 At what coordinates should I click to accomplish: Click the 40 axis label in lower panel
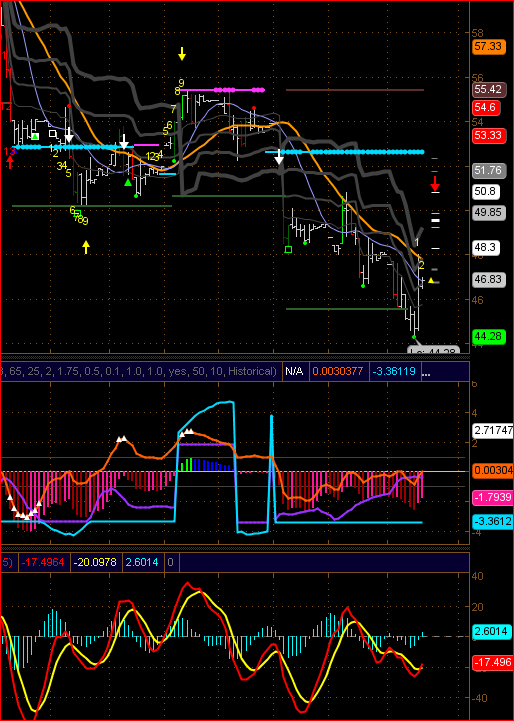[477, 576]
